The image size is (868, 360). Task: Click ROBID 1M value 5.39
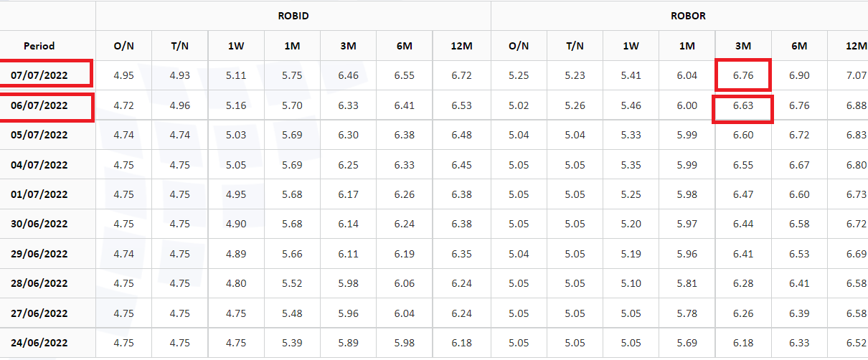pyautogui.click(x=293, y=343)
